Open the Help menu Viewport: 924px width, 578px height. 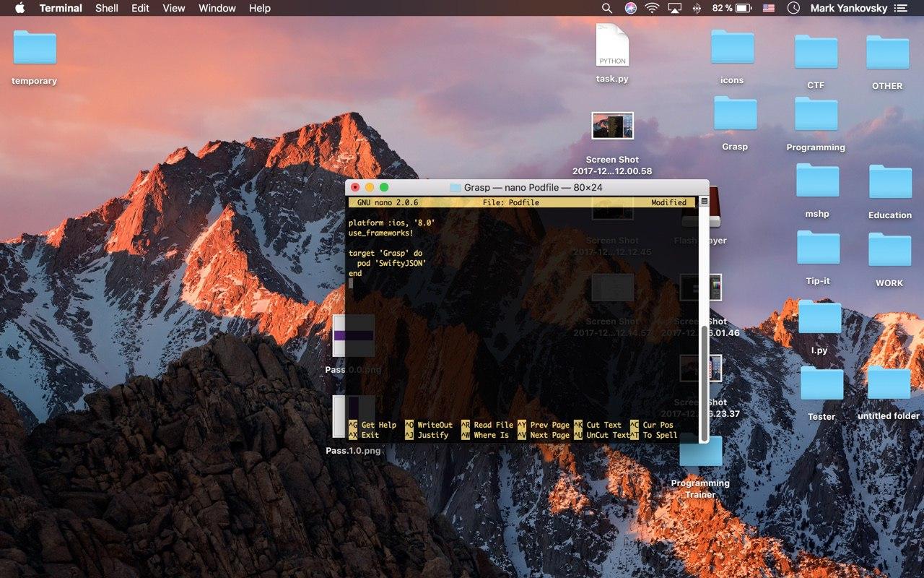click(260, 8)
